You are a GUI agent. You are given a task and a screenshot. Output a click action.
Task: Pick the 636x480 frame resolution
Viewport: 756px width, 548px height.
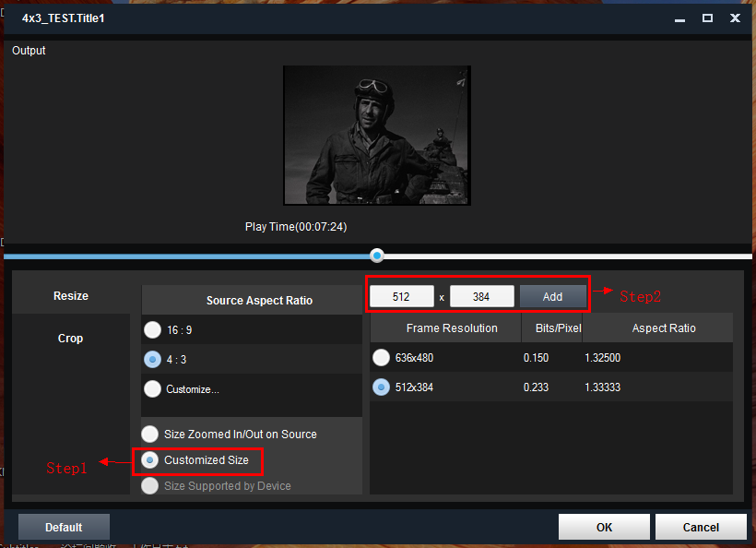point(381,358)
